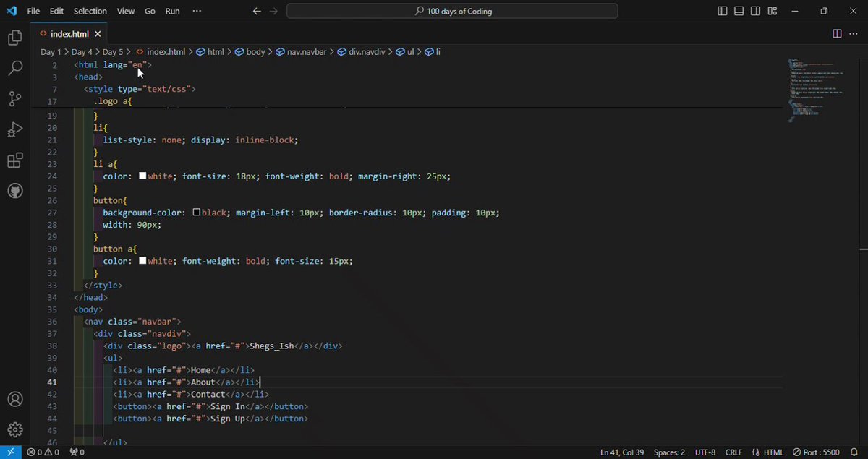Show problems: errors and warnings count

coord(45,452)
